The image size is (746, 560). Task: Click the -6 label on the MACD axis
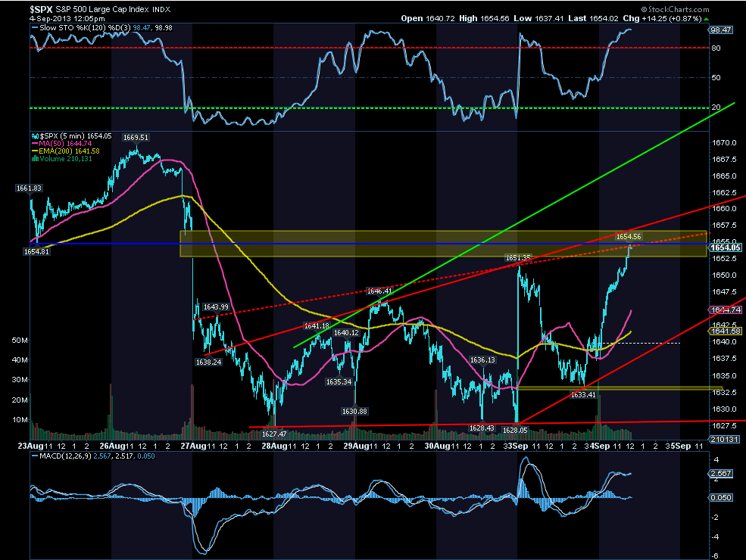pos(715,556)
